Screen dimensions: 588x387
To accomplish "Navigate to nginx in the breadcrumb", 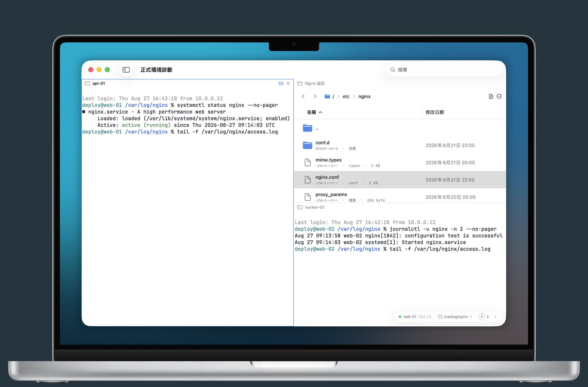I will [364, 97].
